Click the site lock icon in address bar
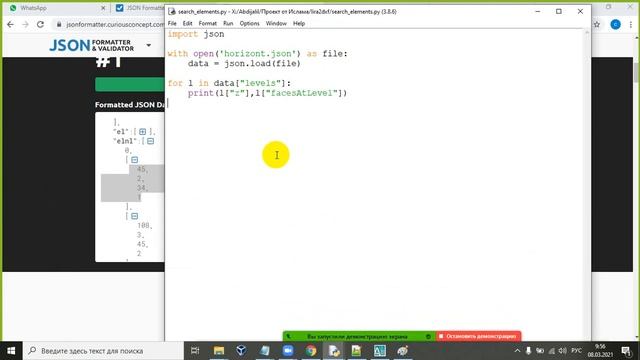The width and height of the screenshot is (640, 360). [x=59, y=24]
